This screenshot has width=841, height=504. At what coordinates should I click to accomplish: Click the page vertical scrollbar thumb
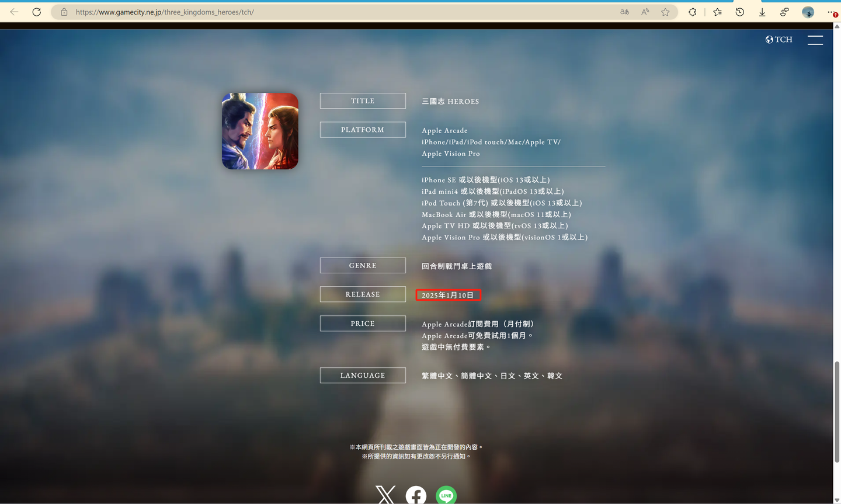(837, 411)
